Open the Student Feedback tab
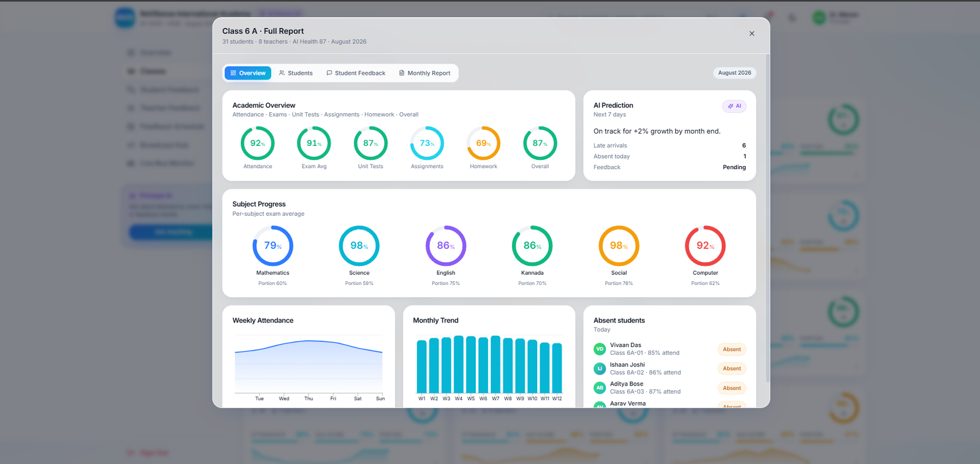 [x=356, y=73]
